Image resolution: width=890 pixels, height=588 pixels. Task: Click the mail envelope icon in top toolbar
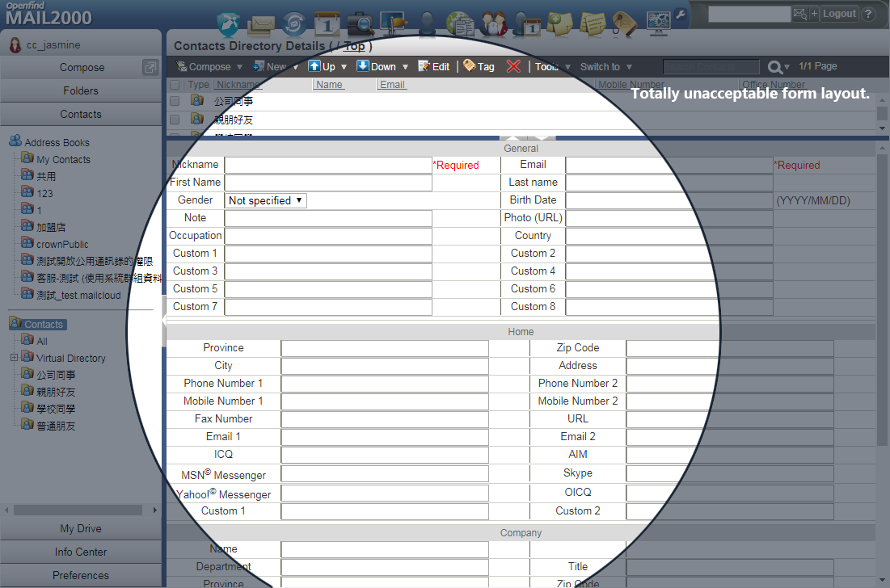260,24
